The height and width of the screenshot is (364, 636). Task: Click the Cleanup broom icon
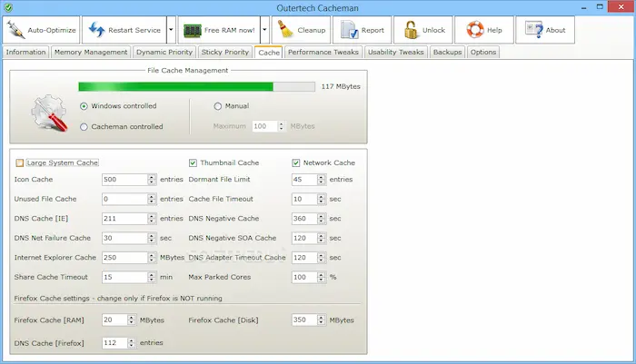[285, 30]
